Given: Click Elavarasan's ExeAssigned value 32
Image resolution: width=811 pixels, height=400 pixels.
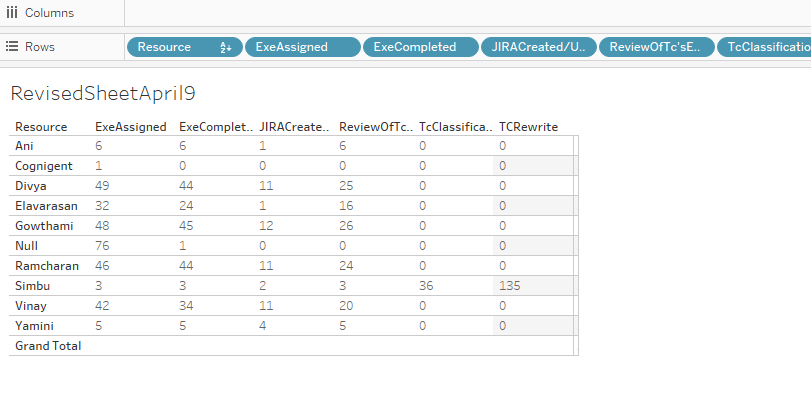Looking at the screenshot, I should click(x=102, y=206).
